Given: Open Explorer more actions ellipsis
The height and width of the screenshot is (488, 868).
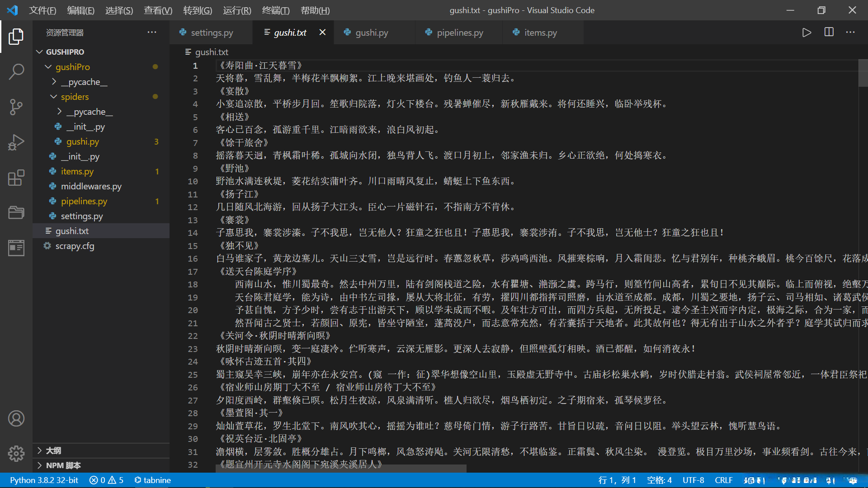Looking at the screenshot, I should [151, 32].
